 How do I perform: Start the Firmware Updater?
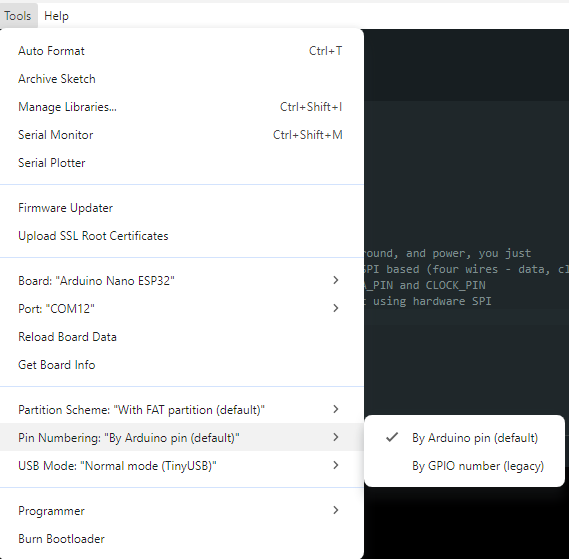181,208
